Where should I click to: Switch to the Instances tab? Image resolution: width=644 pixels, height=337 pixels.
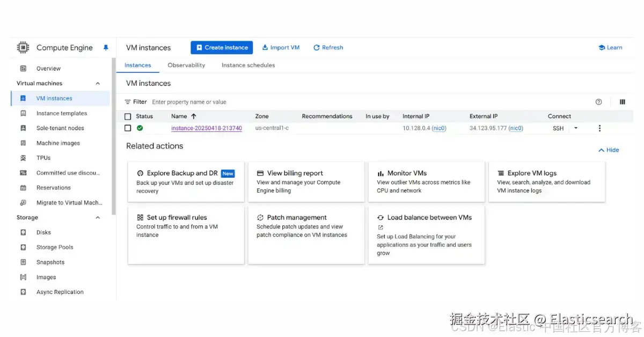(138, 65)
